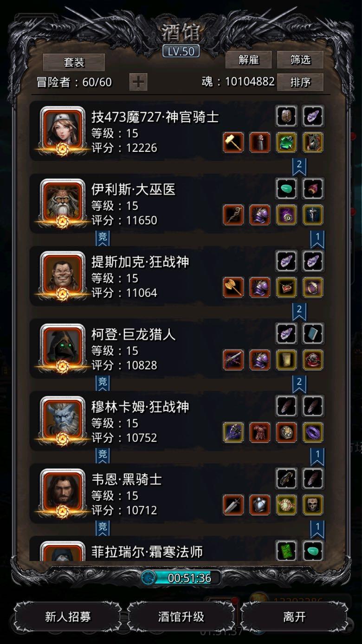Toggle the 竞 flag under 伊利斯·大巫医
Image resolution: width=362 pixels, height=644 pixels.
(103, 238)
